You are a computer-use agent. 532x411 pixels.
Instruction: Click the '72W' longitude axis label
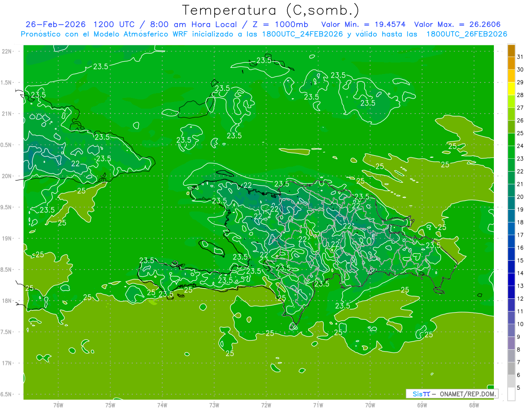pyautogui.click(x=266, y=405)
